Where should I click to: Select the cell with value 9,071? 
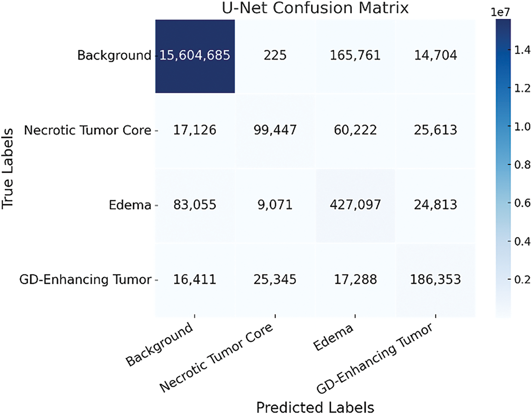[x=275, y=205]
